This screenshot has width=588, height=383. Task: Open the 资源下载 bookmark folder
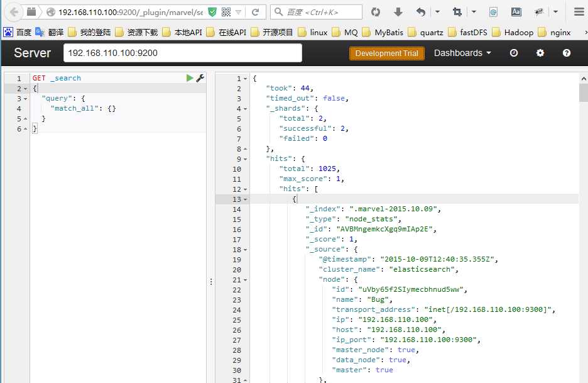[136, 32]
